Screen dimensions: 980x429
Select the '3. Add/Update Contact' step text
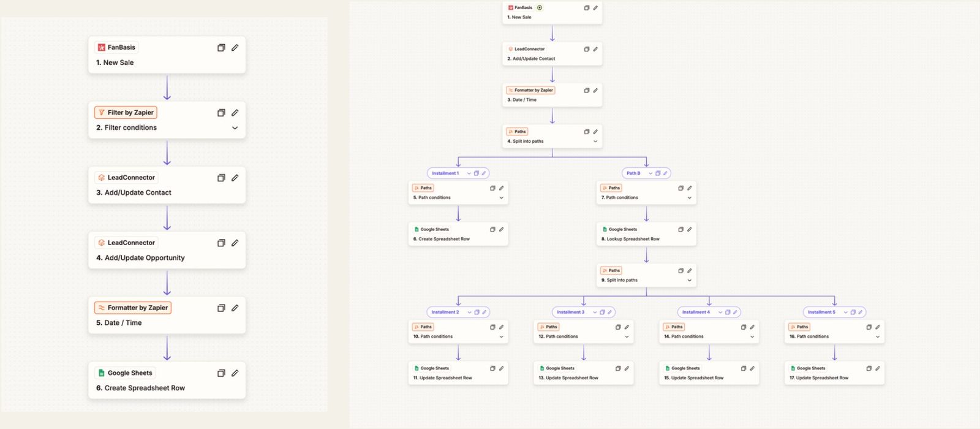click(x=134, y=192)
